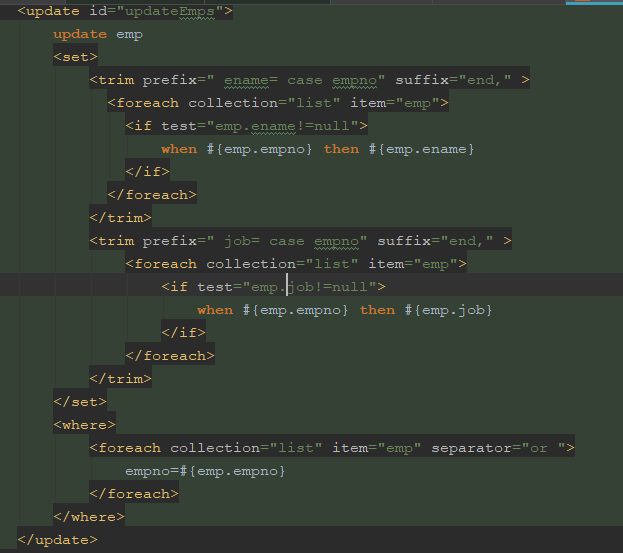Click the "updateEmps" id attribute value
This screenshot has width=623, height=553.
click(x=170, y=11)
